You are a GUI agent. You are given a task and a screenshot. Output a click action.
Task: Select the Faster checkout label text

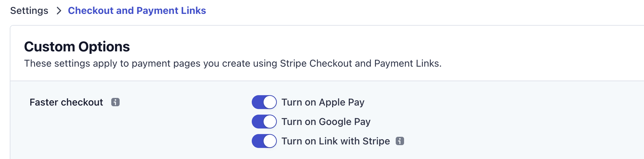[66, 102]
